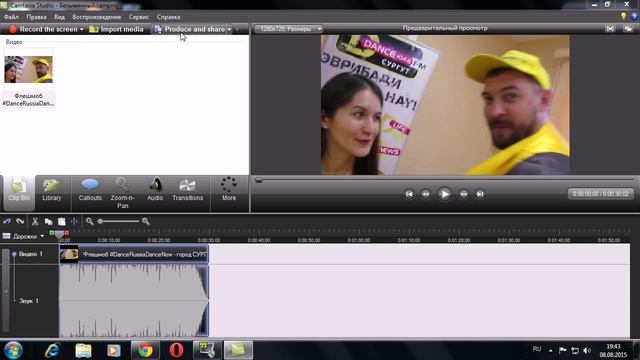Expand the Produce and share arrow
640x360 pixels.
(x=229, y=29)
